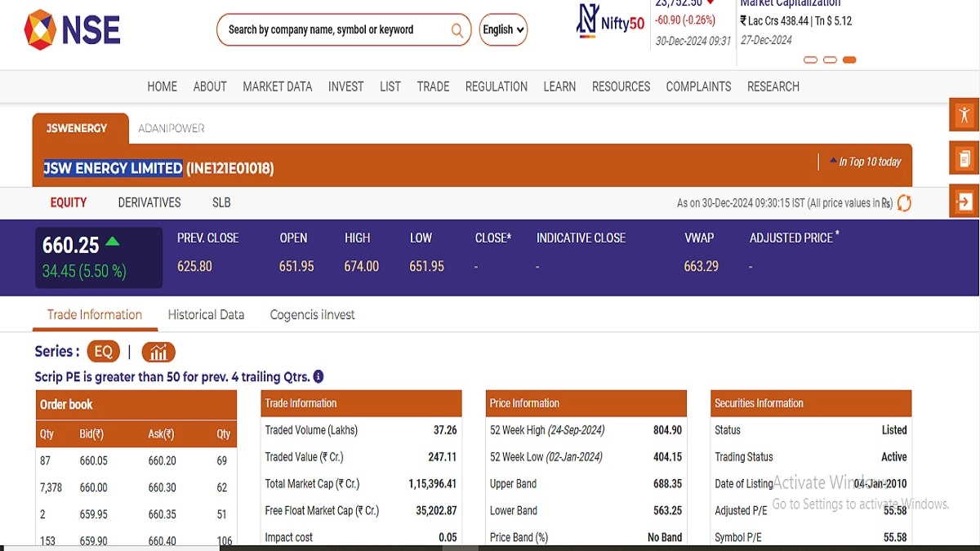Click the login arrow sidebar icon
980x551 pixels.
tap(964, 202)
